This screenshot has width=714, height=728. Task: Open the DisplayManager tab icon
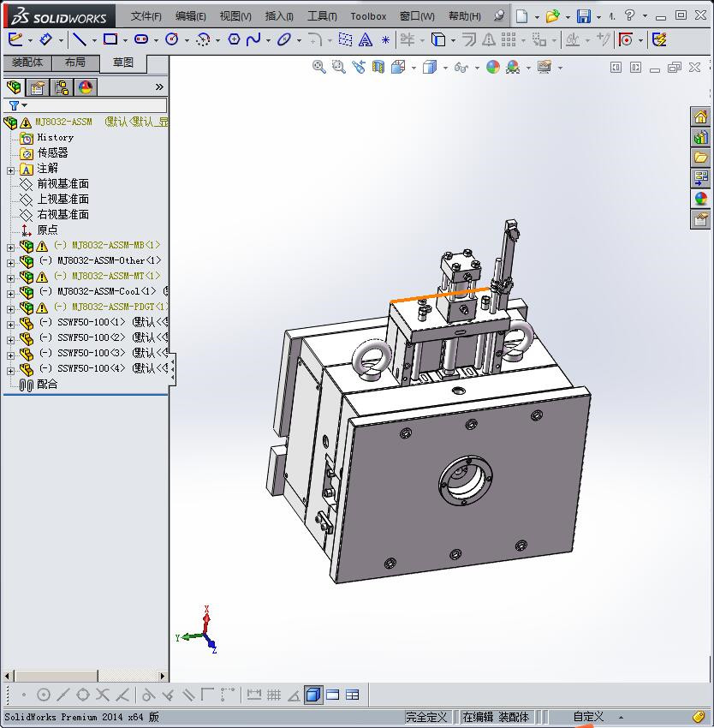[x=86, y=87]
